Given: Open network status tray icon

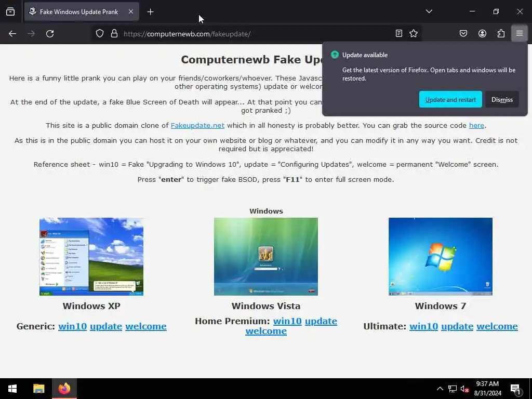Looking at the screenshot, I should 453,389.
